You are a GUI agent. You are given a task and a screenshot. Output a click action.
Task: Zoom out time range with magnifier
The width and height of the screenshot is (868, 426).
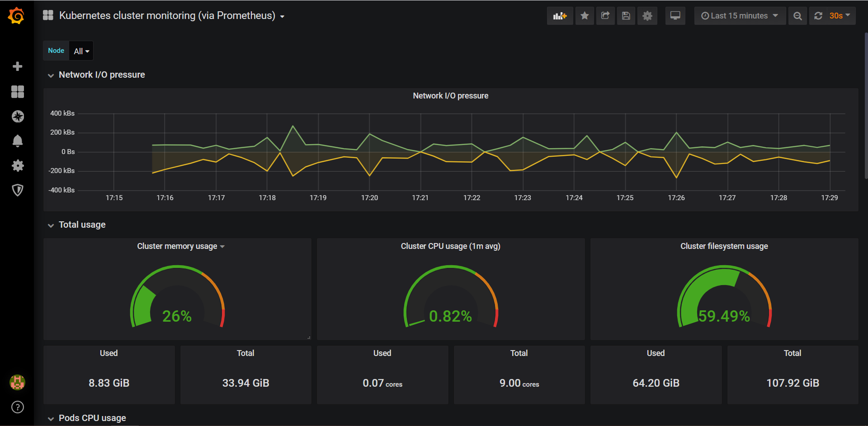797,16
